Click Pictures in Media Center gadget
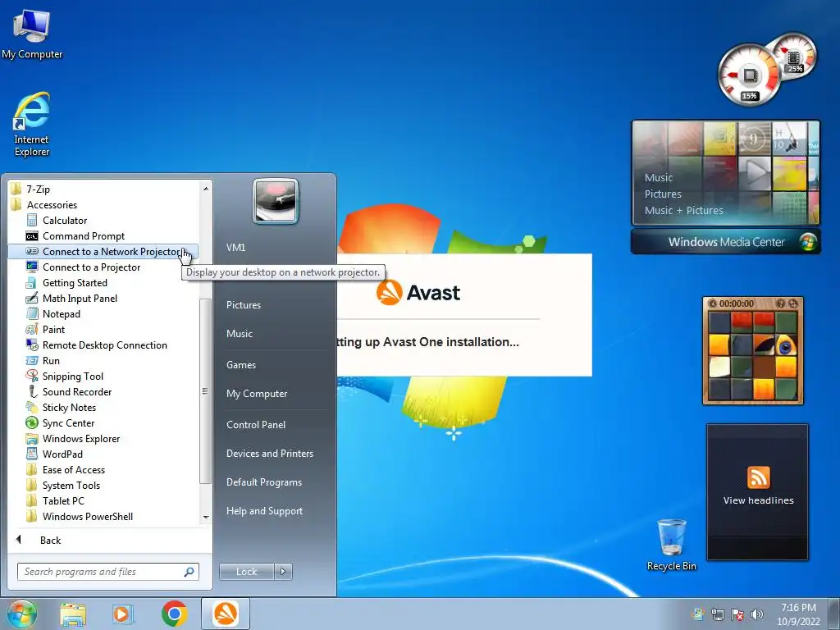 coord(663,194)
